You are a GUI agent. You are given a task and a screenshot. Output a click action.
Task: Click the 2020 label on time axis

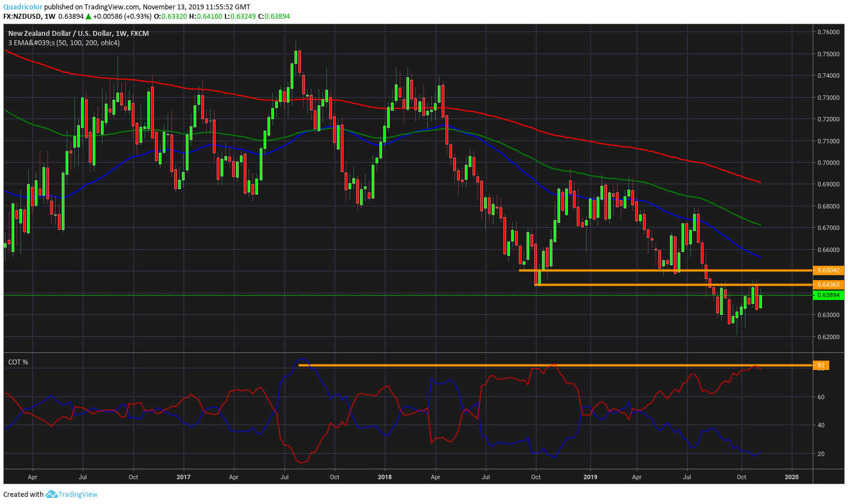pos(791,477)
